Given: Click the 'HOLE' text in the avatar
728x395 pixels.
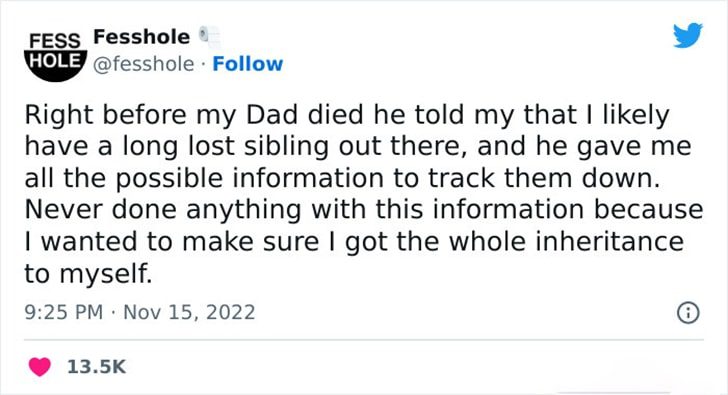Looking at the screenshot, I should click(x=56, y=60).
